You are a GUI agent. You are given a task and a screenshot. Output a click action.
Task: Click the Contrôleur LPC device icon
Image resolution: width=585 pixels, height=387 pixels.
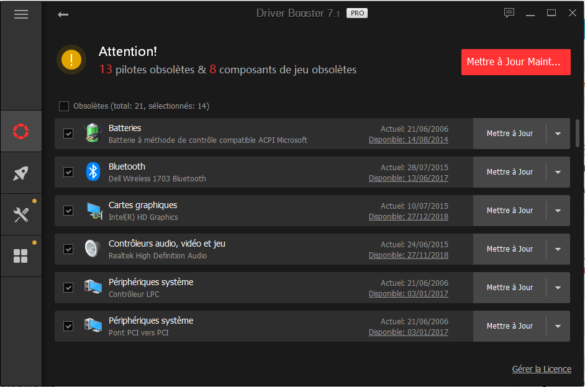(93, 287)
